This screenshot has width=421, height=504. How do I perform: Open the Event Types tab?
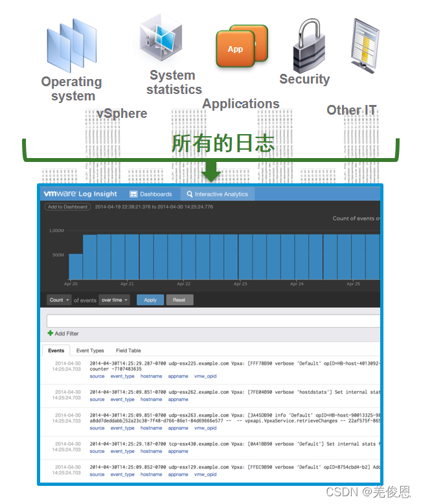click(90, 350)
